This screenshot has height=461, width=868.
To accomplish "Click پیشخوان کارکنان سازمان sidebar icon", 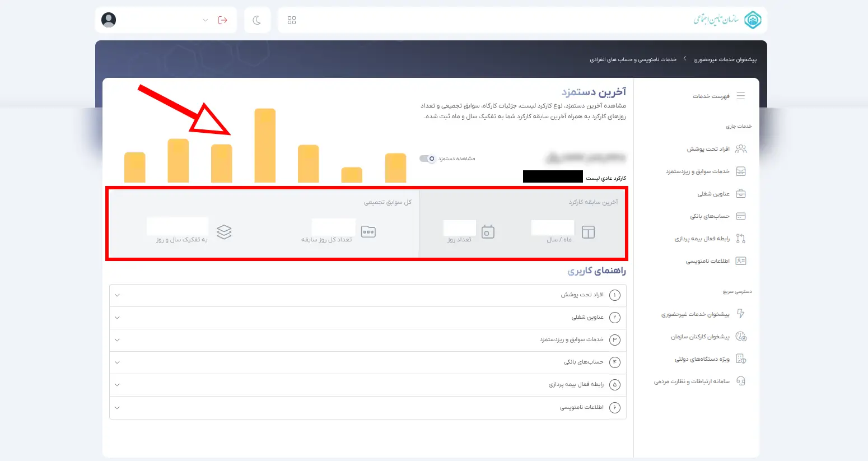I will coord(741,337).
